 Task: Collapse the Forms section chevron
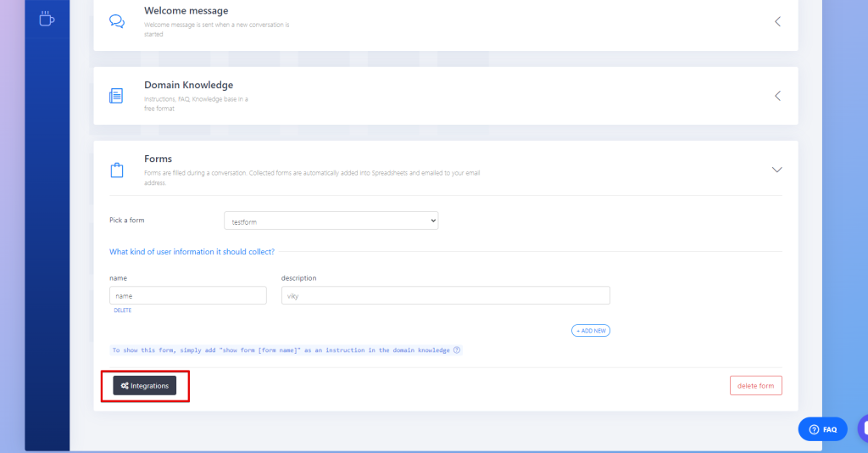[x=777, y=170]
